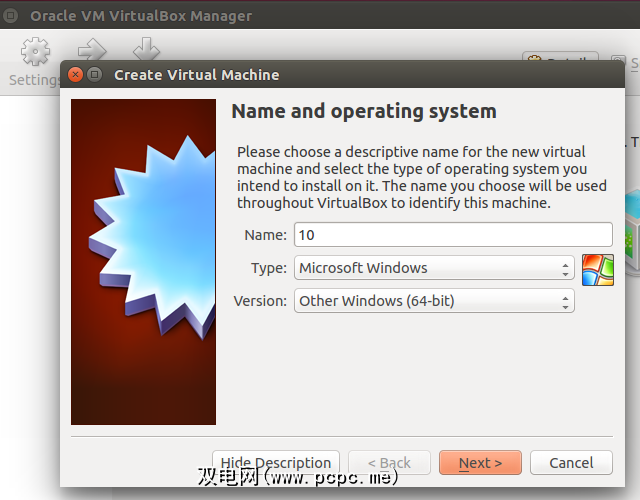Click the Settings gear toolbar icon
Viewport: 640px width, 500px height.
point(35,51)
